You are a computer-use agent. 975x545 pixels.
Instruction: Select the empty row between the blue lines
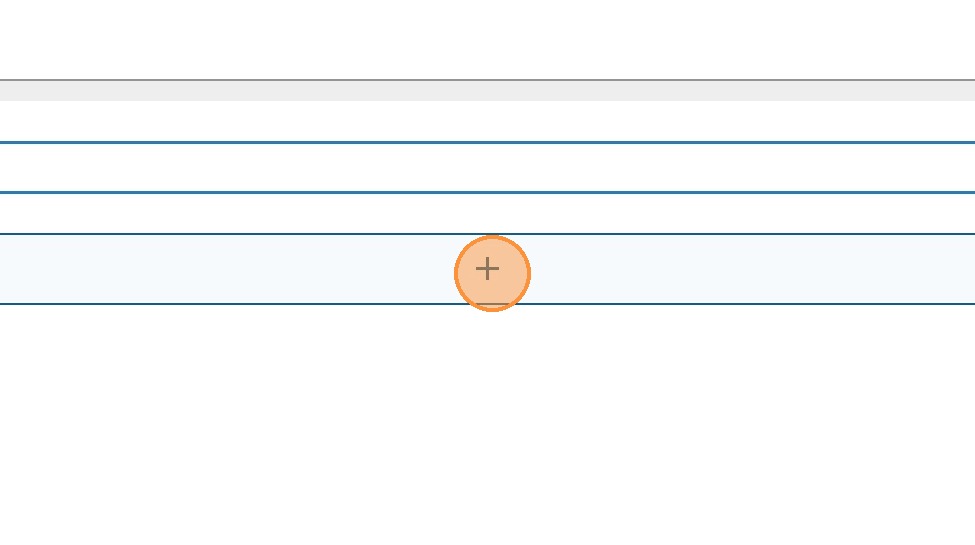487,167
